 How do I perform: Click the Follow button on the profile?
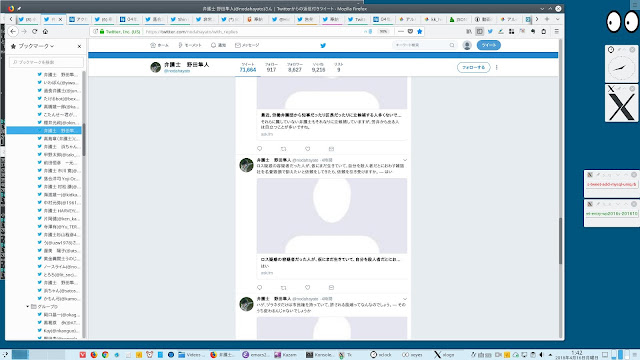click(x=473, y=67)
